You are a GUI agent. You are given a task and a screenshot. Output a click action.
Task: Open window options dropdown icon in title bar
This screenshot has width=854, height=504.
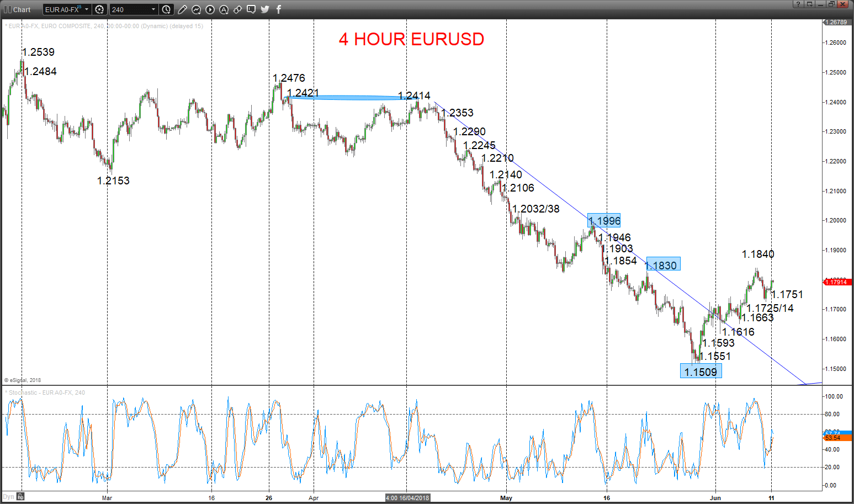pos(810,4)
